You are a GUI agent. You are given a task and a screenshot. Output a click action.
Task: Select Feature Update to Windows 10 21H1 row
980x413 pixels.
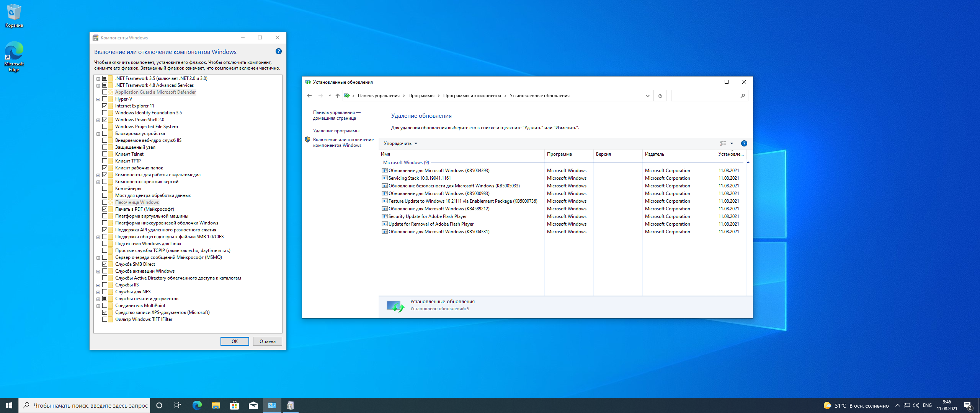(x=563, y=201)
